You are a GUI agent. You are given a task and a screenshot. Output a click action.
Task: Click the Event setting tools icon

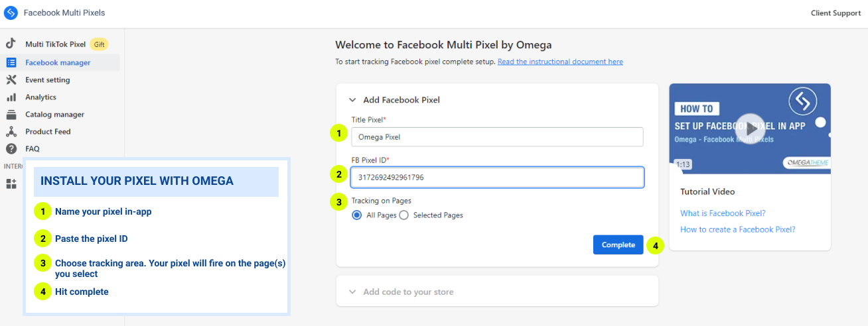[x=11, y=80]
